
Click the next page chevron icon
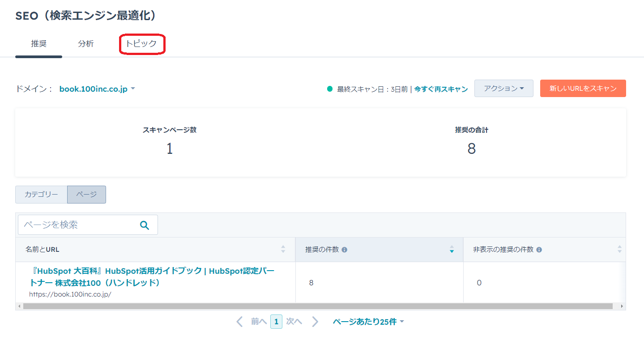pyautogui.click(x=315, y=322)
